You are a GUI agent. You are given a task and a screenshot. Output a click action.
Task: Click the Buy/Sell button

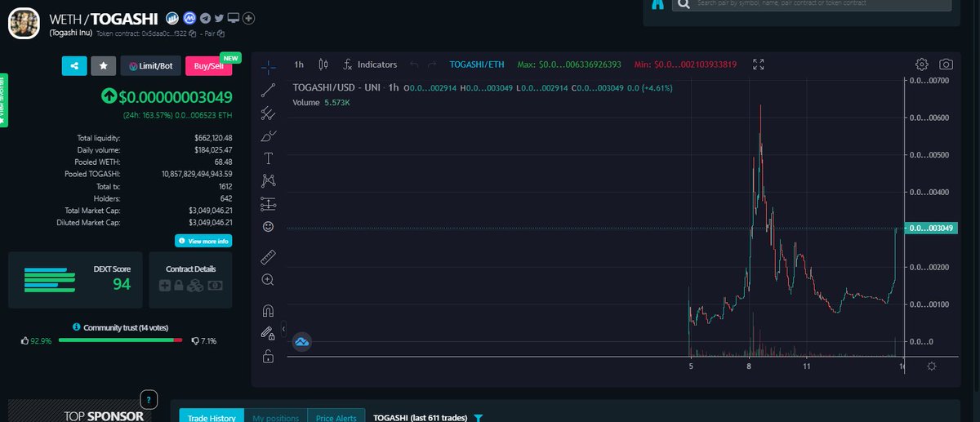(207, 65)
